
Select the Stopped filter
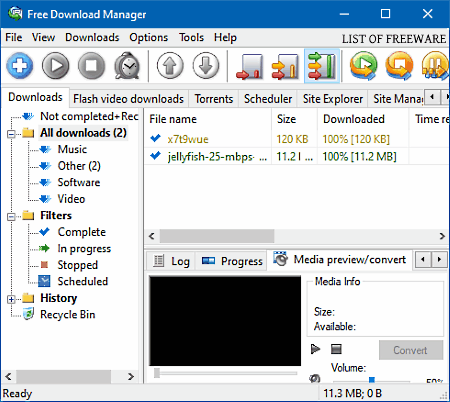[x=78, y=265]
